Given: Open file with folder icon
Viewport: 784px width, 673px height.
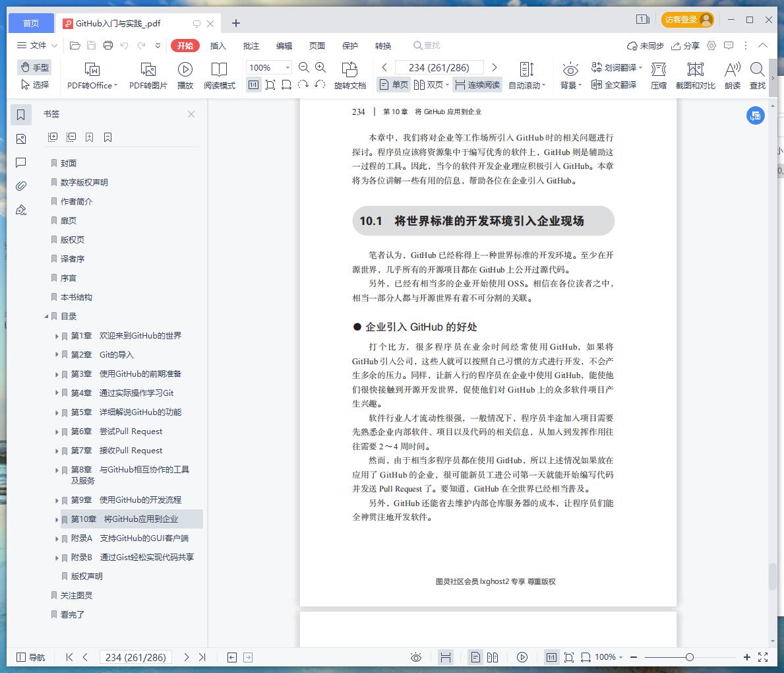Looking at the screenshot, I should (75, 46).
